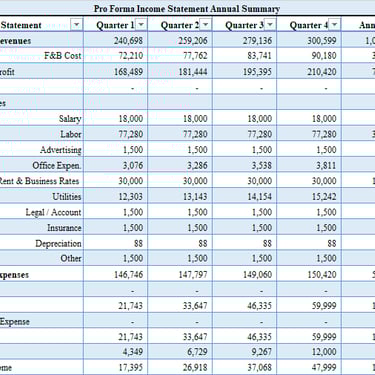Click total expenses value 150,420
This screenshot has width=375, height=375.
click(322, 275)
